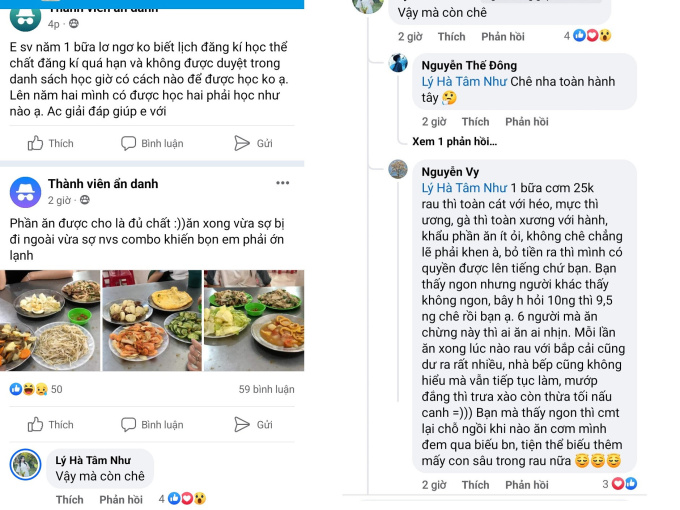Open anonymous member avatar on food post
Screen dimensions: 680x510
[x=25, y=192]
